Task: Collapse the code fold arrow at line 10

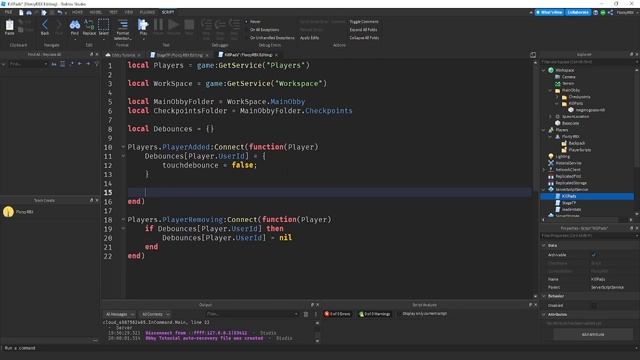Action: pyautogui.click(x=123, y=147)
